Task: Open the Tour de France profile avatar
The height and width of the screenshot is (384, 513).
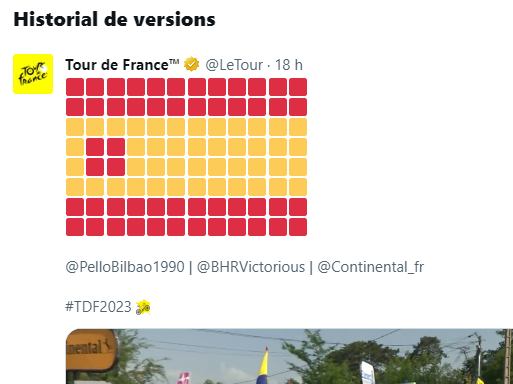Action: pyautogui.click(x=33, y=74)
